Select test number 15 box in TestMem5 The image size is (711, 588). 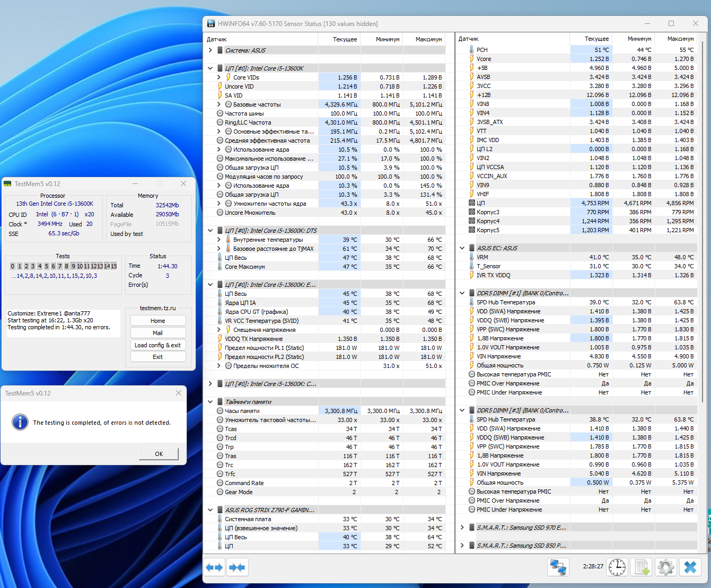click(x=114, y=266)
